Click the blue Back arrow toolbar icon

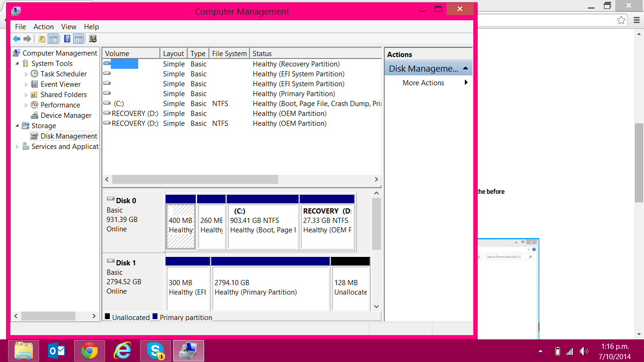click(x=17, y=39)
